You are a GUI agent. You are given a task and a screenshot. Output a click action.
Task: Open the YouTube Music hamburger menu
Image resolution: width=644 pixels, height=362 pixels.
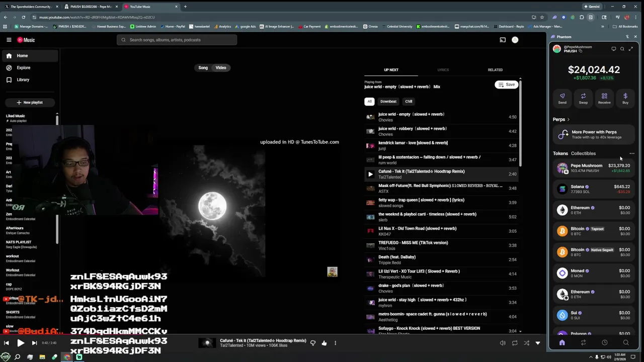tap(9, 40)
